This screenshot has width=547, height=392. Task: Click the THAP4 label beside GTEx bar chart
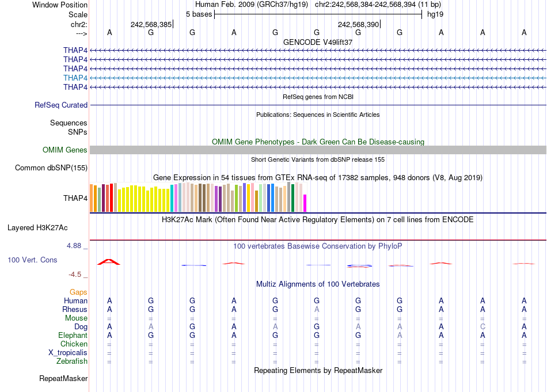[75, 198]
